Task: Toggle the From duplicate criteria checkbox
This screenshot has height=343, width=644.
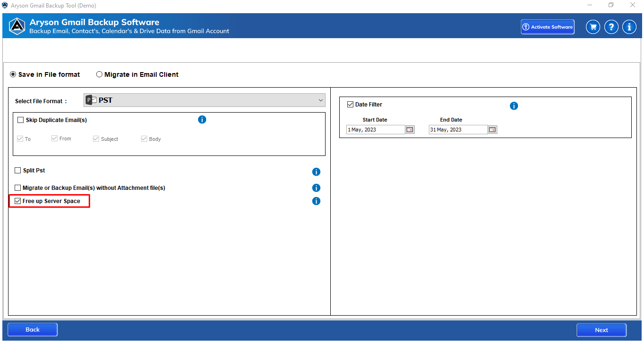Action: (54, 139)
